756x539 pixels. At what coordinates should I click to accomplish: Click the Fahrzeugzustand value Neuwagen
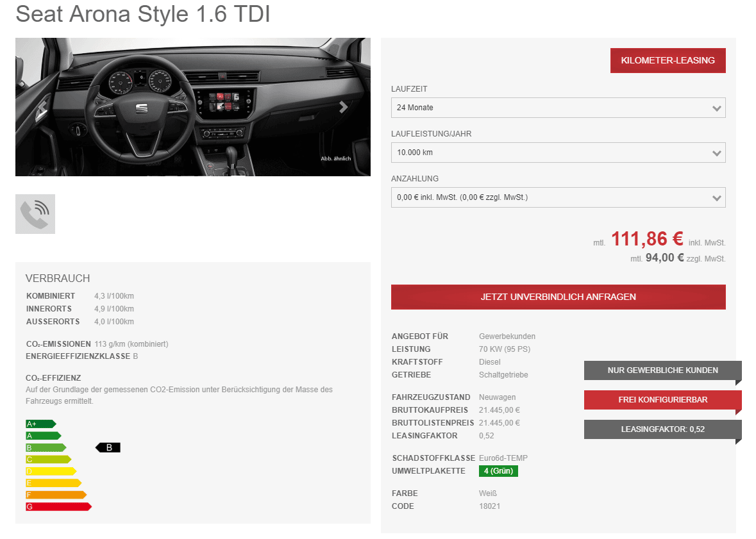[x=497, y=397]
